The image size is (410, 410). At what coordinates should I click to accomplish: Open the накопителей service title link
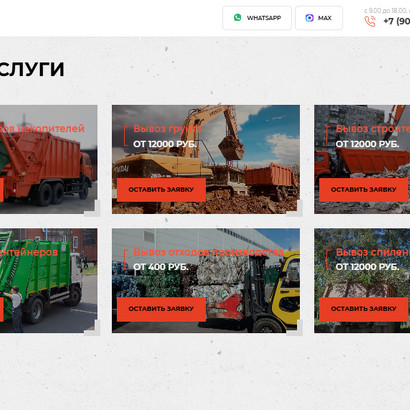pos(42,129)
